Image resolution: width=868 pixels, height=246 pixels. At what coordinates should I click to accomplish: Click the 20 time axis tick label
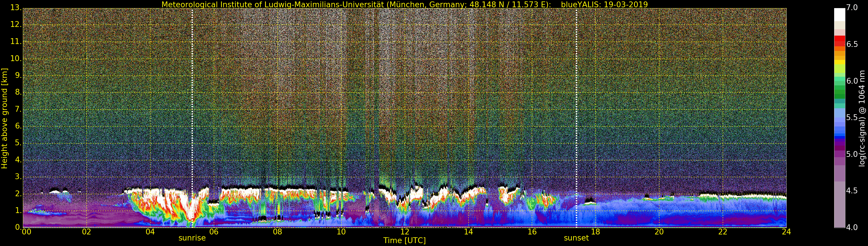(x=659, y=232)
